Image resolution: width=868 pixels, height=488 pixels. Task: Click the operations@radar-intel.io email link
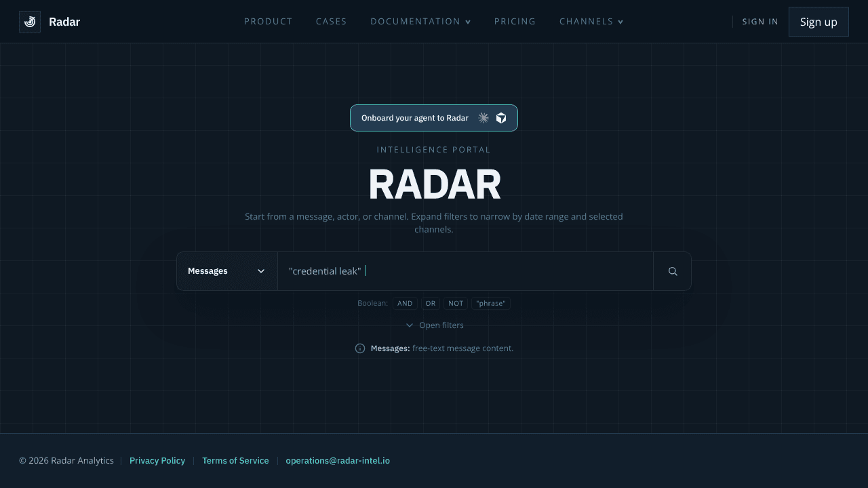click(338, 461)
